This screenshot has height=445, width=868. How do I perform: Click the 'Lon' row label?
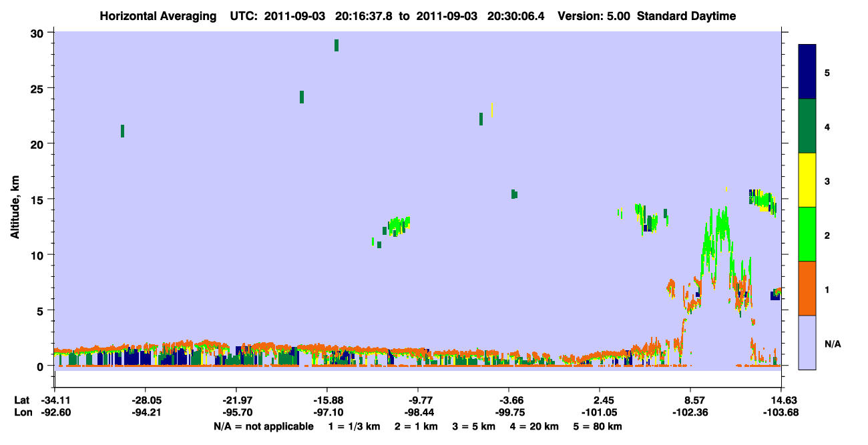coord(22,412)
